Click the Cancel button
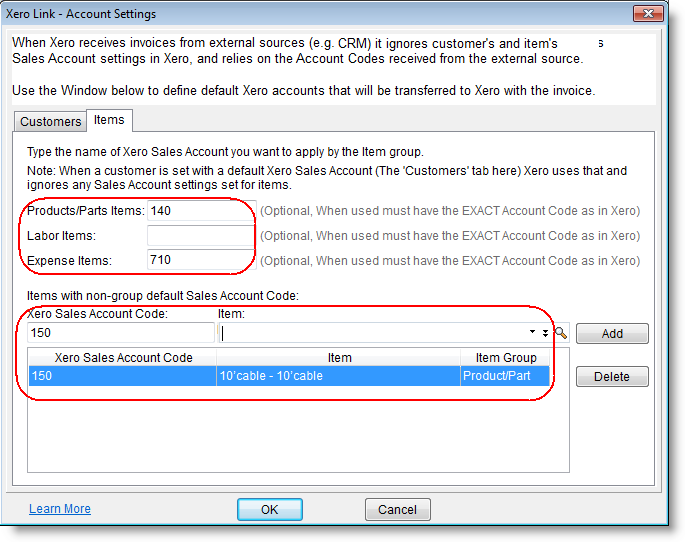Screen dimensions: 685x542 click(397, 509)
